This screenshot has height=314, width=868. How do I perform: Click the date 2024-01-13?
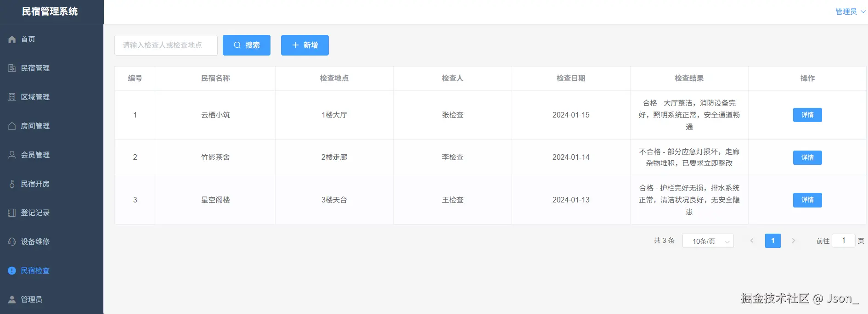tap(571, 200)
